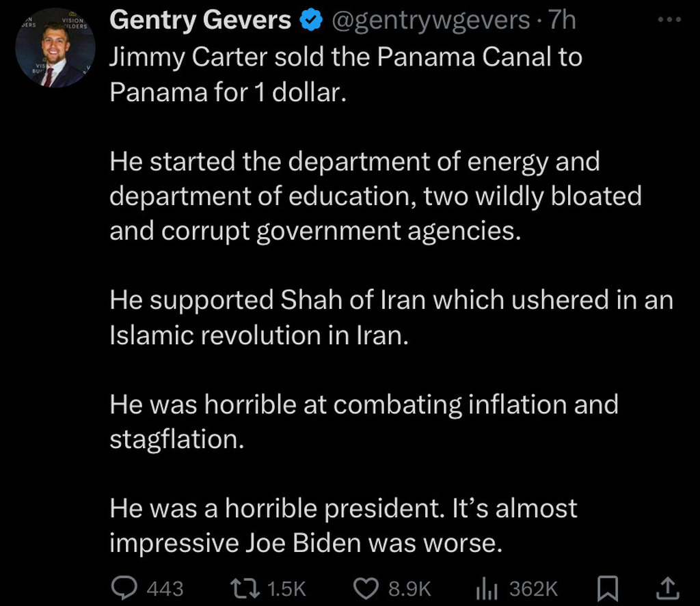This screenshot has width=700, height=606.
Task: Click the 443 replies count
Action: (165, 588)
